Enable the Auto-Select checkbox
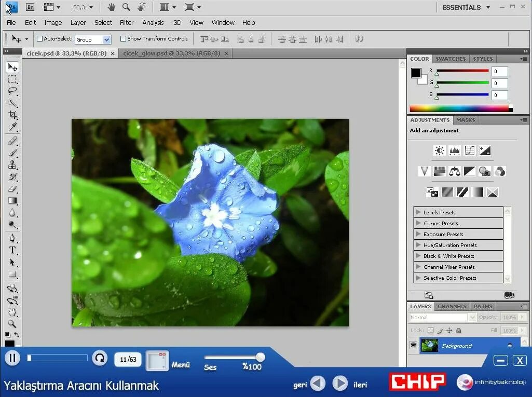This screenshot has width=532, height=397. (39, 39)
